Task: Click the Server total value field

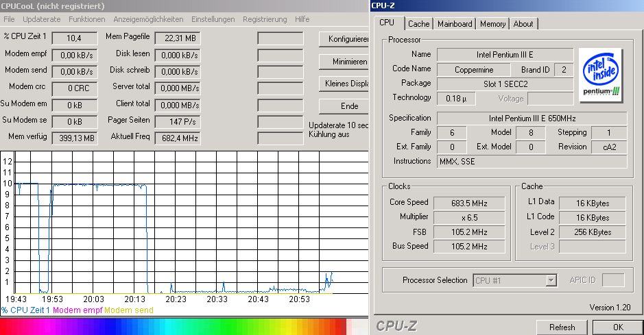Action: (178, 88)
